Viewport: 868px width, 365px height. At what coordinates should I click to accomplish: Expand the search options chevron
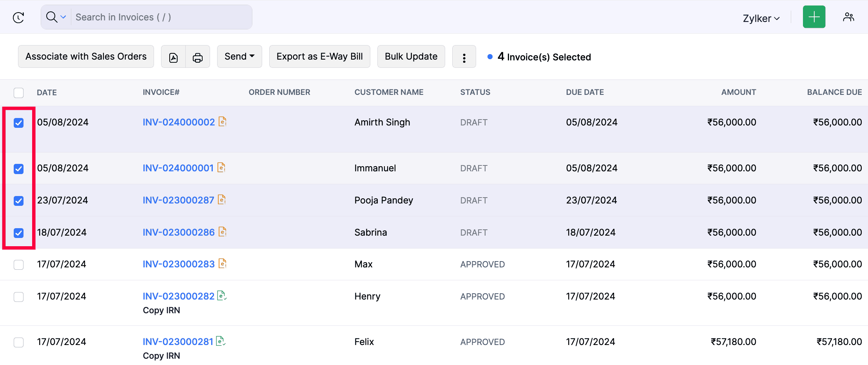[63, 17]
